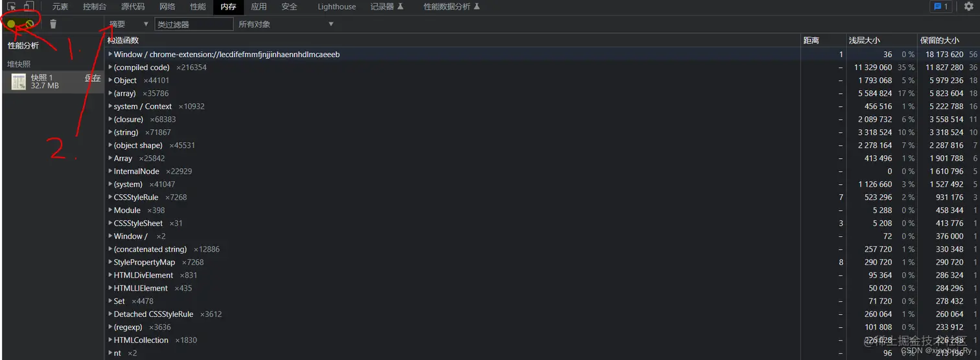
Task: Click the 堆快照 section label
Action: point(19,64)
